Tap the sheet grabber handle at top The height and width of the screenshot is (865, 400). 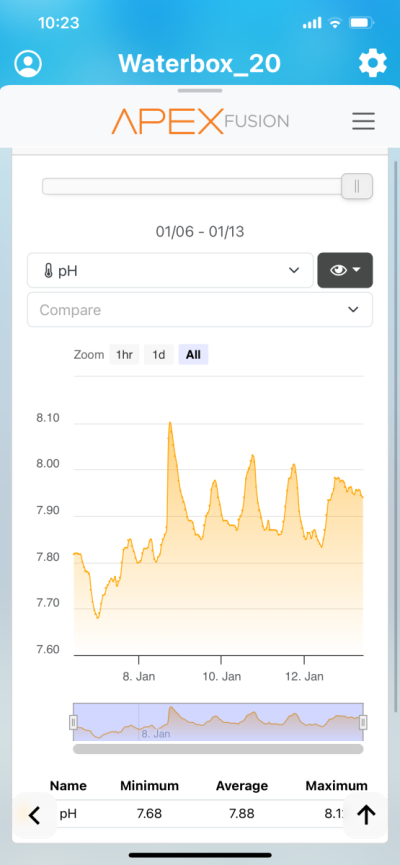point(200,90)
